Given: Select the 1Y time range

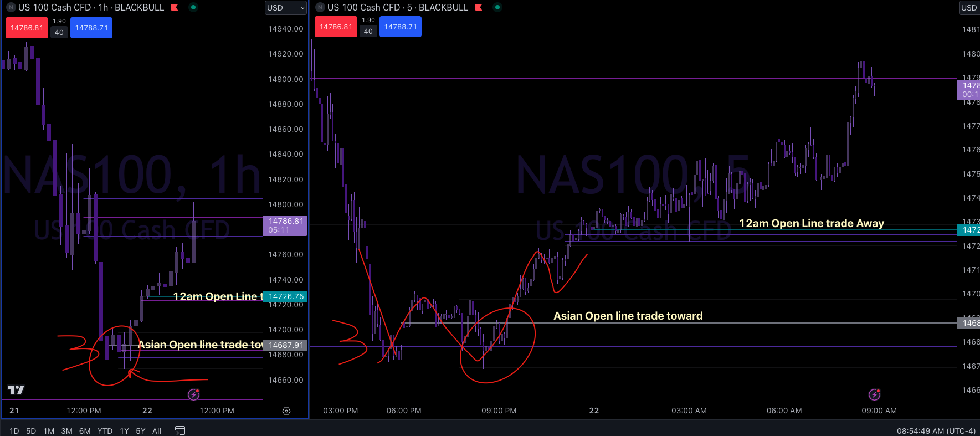Looking at the screenshot, I should click(x=125, y=431).
